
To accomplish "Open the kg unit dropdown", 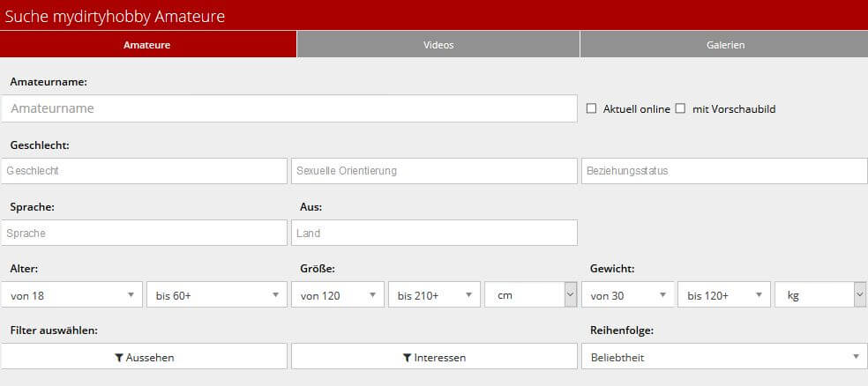I will pos(821,294).
